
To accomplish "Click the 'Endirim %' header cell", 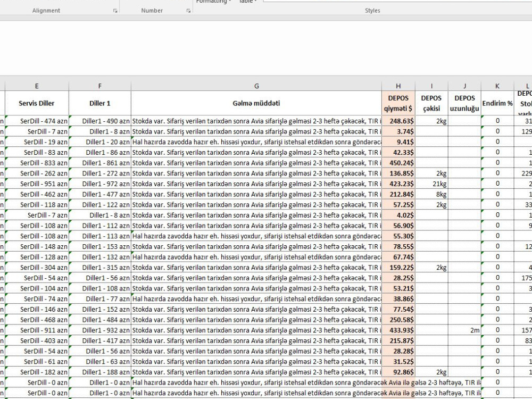I will [497, 103].
